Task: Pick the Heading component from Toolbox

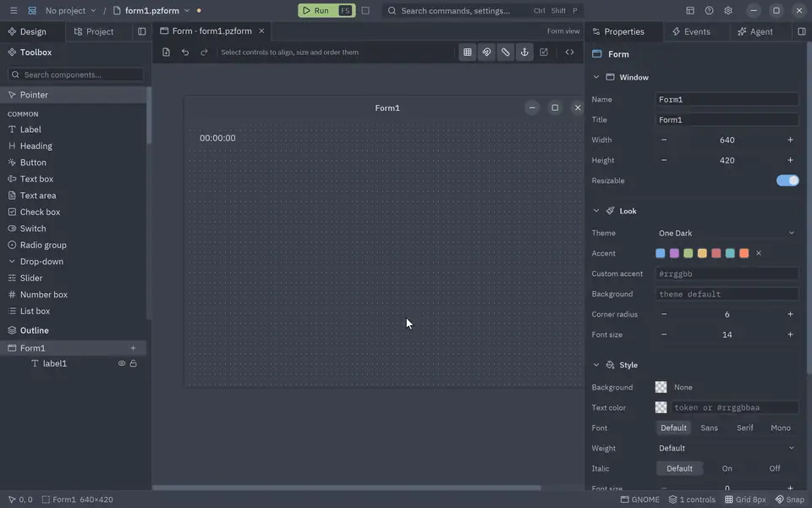Action: coord(74,146)
